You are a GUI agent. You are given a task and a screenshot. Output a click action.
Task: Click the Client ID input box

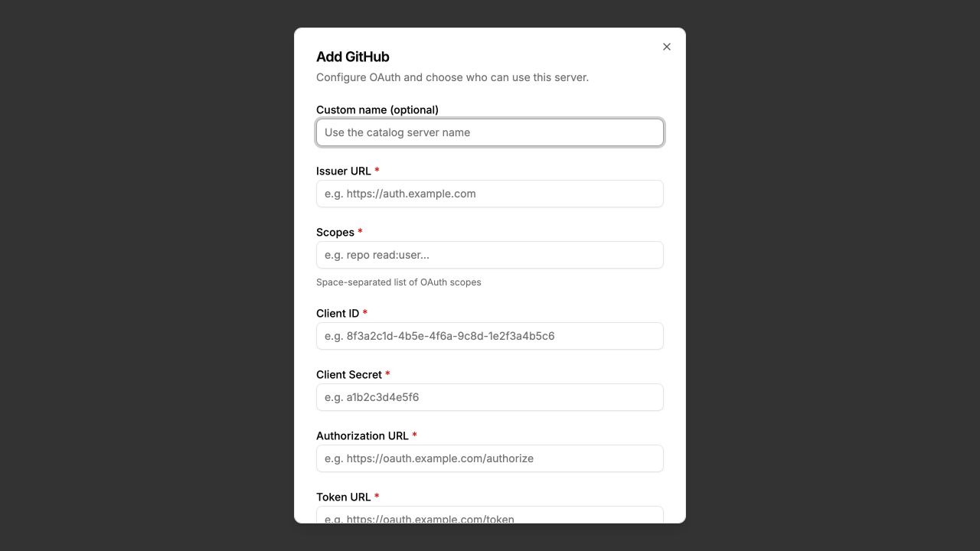pyautogui.click(x=490, y=336)
